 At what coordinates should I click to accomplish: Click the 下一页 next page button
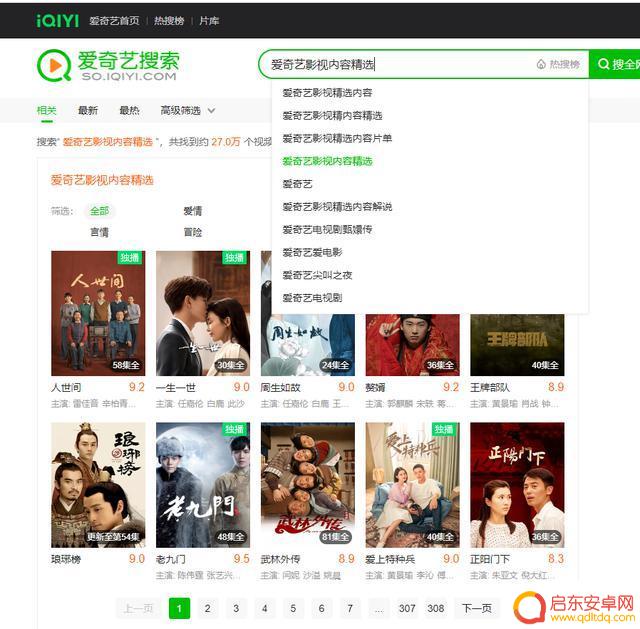[x=477, y=609]
